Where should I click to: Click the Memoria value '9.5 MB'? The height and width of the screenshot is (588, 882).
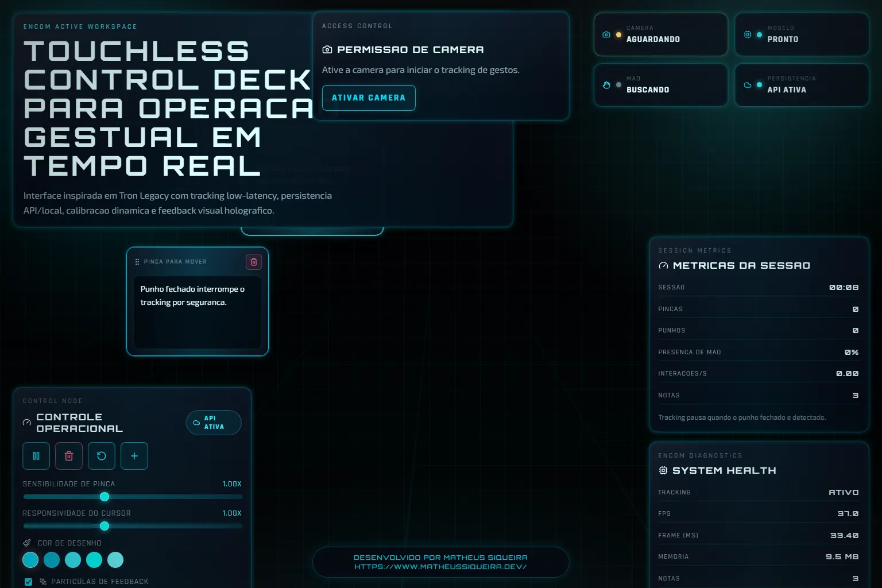[842, 557]
